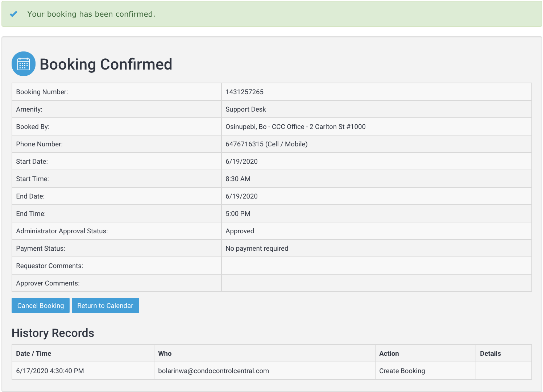Click the Who column header
This screenshot has height=392, width=543.
click(165, 354)
